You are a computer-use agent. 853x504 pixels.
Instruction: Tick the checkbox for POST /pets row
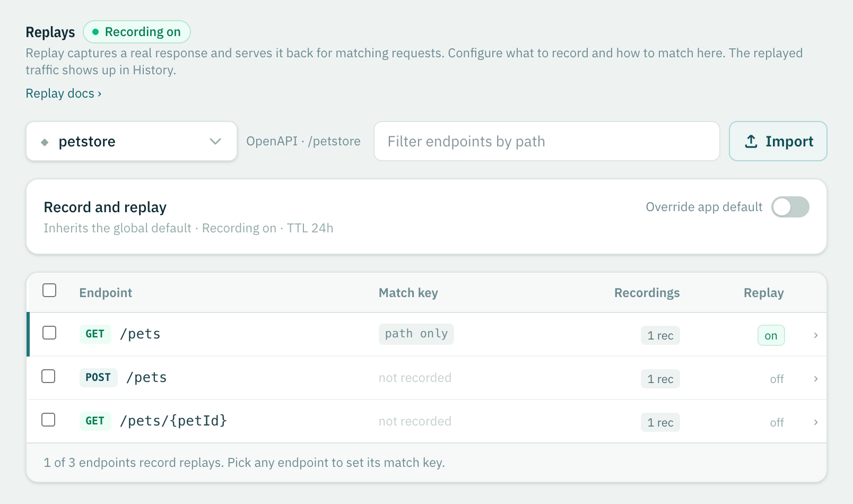click(x=48, y=376)
